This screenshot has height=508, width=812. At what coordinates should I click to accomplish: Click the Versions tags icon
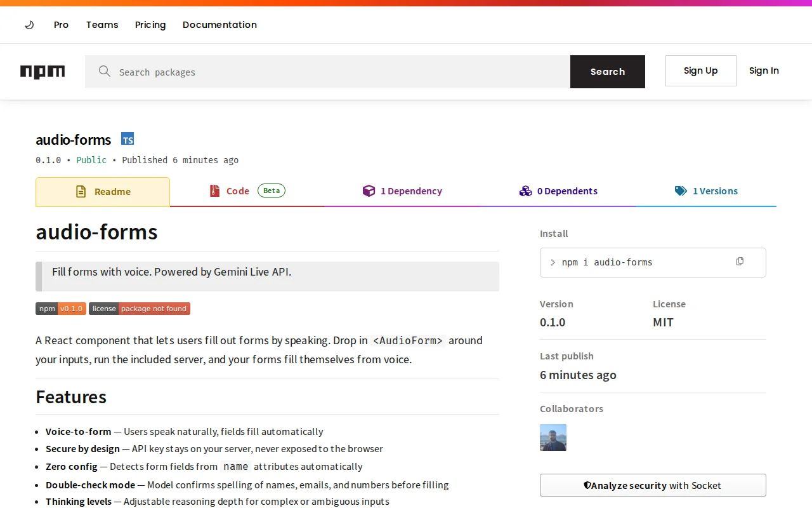[681, 191]
